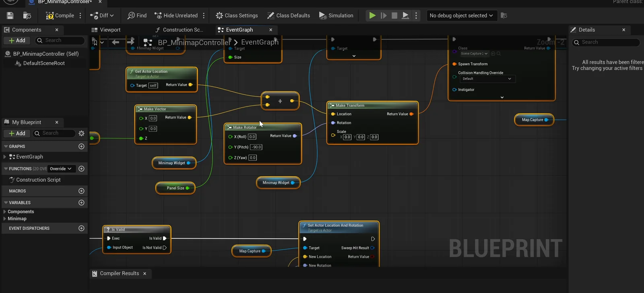Add a new graph with GRAPHS plus icon
The width and height of the screenshot is (644, 293).
pos(81,146)
